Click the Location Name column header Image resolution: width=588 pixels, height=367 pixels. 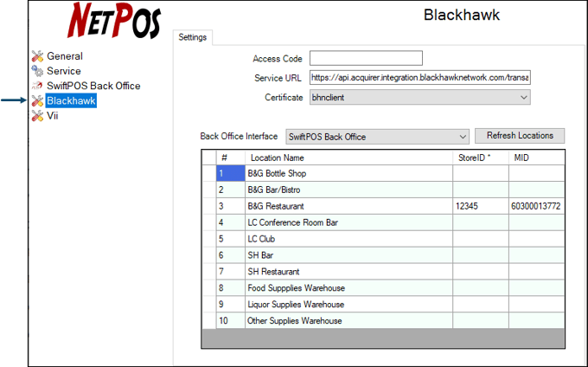(348, 158)
